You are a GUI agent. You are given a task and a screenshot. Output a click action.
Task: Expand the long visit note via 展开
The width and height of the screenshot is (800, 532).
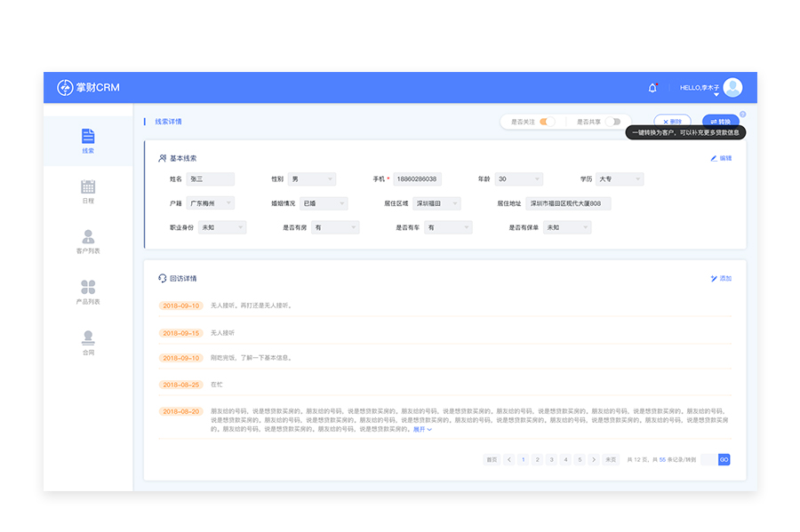tap(422, 429)
